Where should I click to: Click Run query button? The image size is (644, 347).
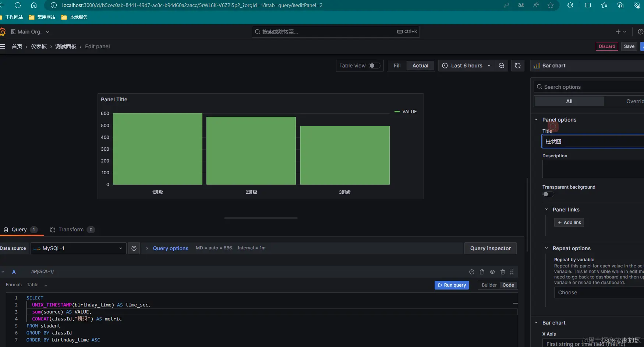point(452,285)
